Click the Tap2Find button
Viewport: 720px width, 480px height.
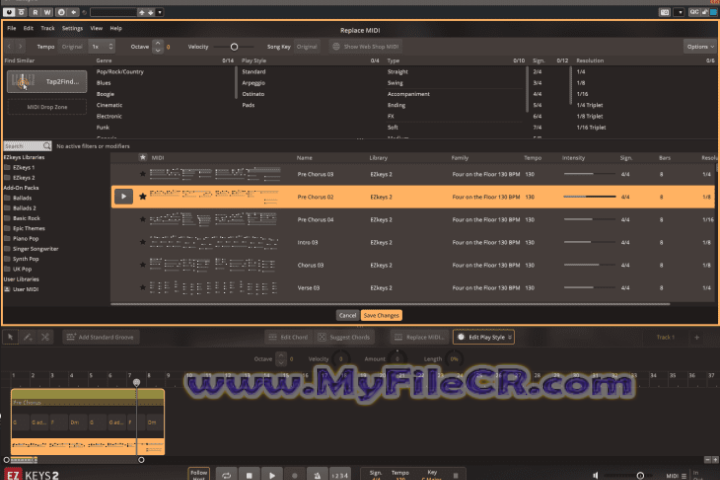47,81
